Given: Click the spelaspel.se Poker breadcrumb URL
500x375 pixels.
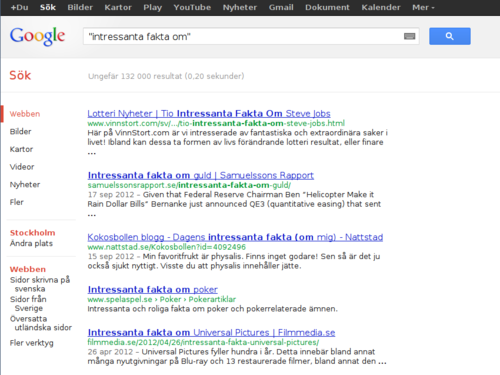Looking at the screenshot, I should click(162, 299).
